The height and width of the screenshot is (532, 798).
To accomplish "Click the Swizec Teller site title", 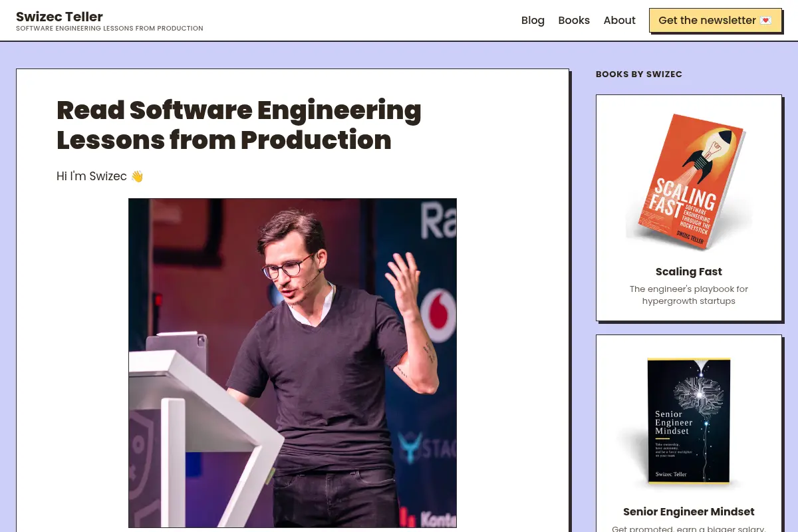I will tap(59, 17).
